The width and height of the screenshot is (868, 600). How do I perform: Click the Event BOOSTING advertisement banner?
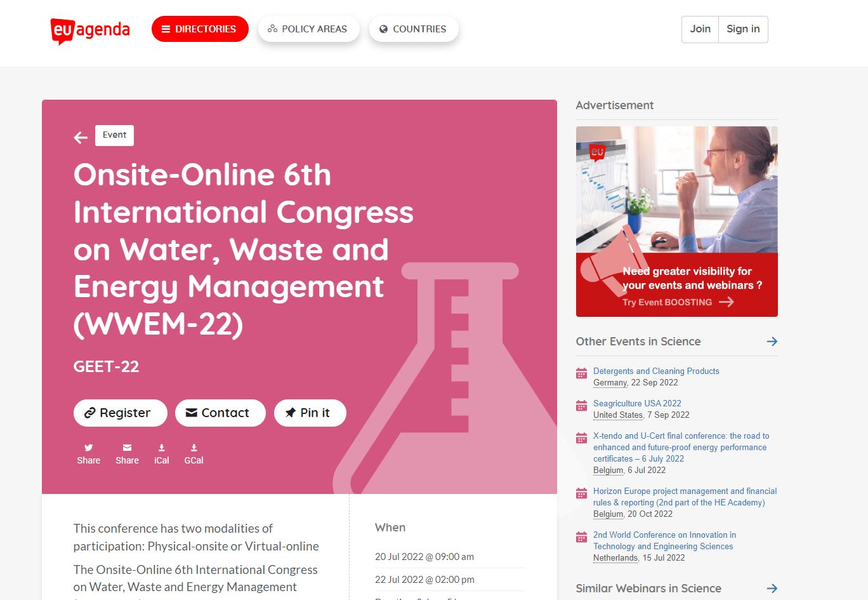[x=676, y=221]
